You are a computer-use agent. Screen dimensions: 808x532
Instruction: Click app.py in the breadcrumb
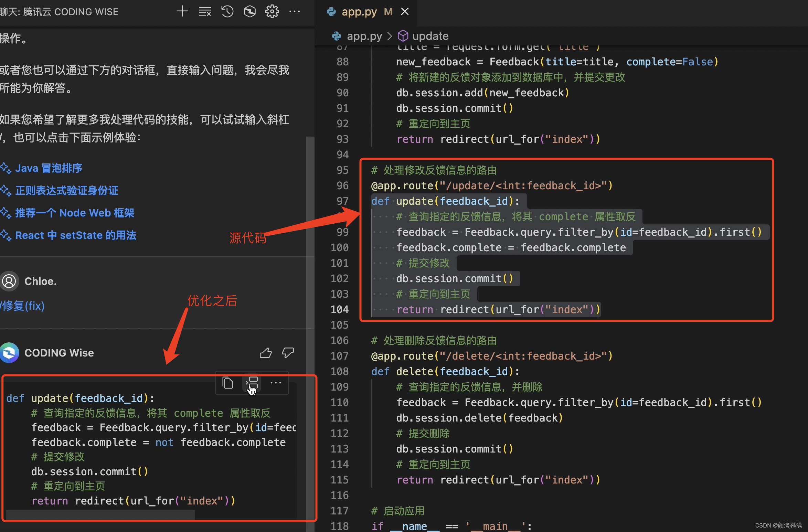click(x=364, y=36)
